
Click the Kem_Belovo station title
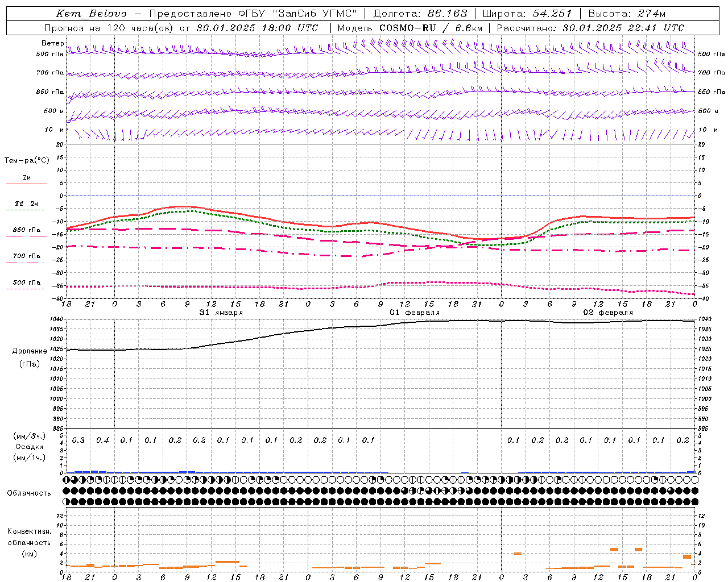(x=91, y=14)
